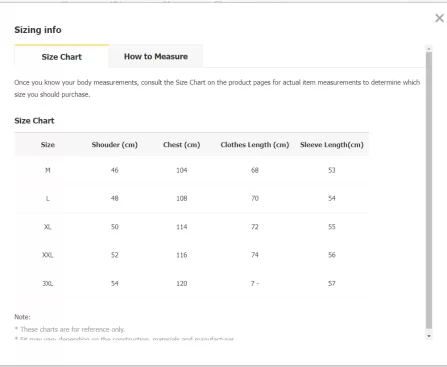Screen dimensions: 447x367
Task: Click shoulder value 52
Action: pyautogui.click(x=115, y=255)
